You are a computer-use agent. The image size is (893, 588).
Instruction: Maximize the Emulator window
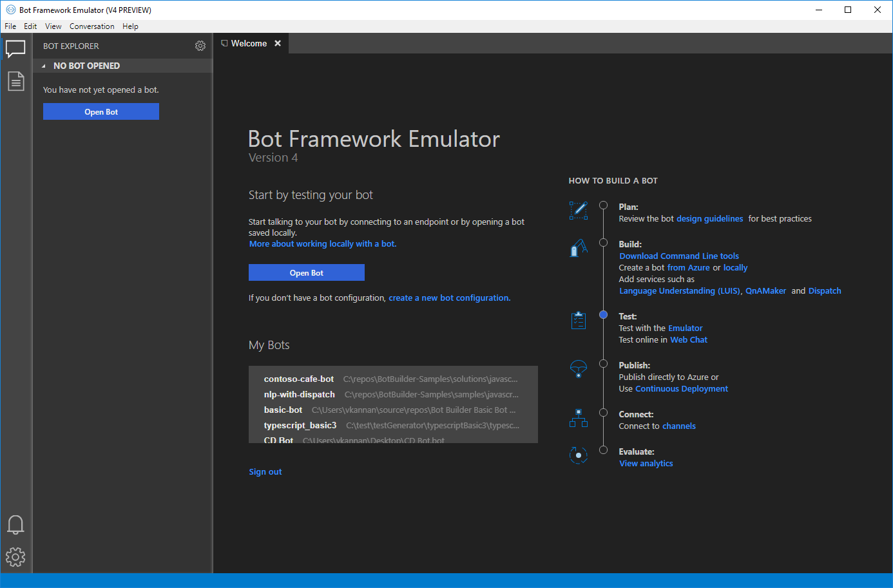click(x=848, y=10)
